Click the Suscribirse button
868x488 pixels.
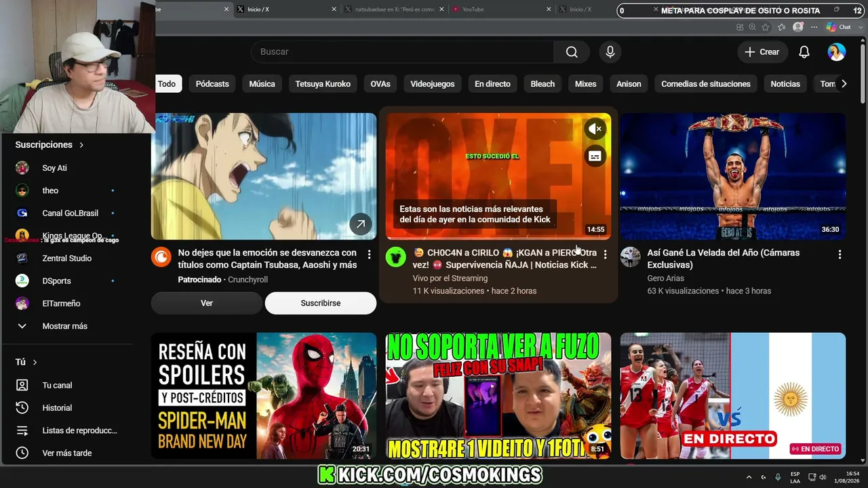321,303
